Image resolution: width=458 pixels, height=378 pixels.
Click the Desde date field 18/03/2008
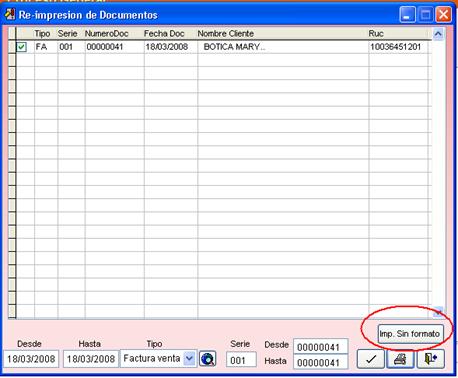coord(31,359)
